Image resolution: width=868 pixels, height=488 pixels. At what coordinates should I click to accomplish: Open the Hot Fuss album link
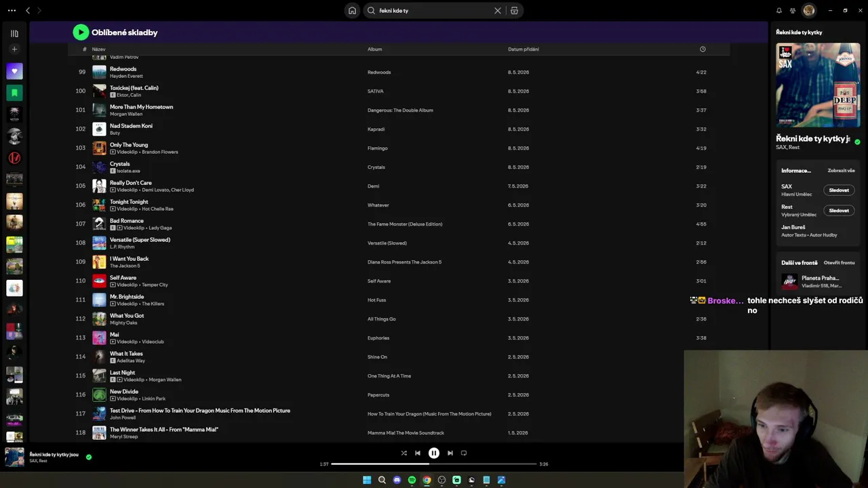click(x=377, y=300)
